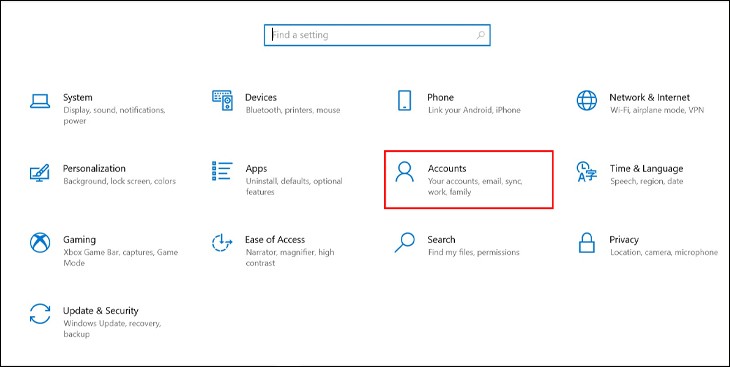Click the Devices keyboard and speaker icon
Screen dimensions: 730x367
click(222, 101)
